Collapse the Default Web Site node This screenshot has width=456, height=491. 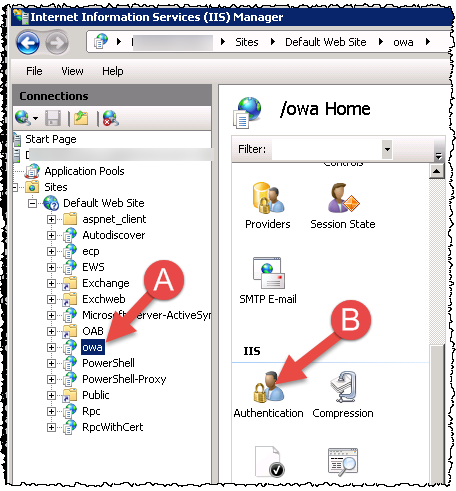click(32, 203)
